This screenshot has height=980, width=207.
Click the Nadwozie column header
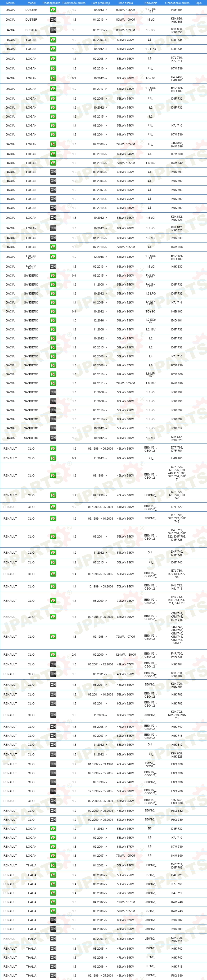point(151,3)
